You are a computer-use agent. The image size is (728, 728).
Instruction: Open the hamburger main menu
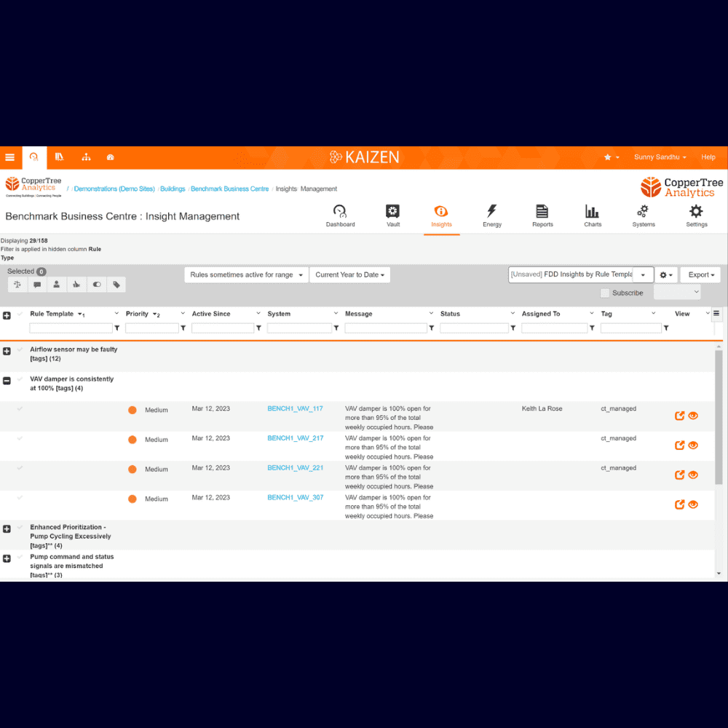click(9, 157)
